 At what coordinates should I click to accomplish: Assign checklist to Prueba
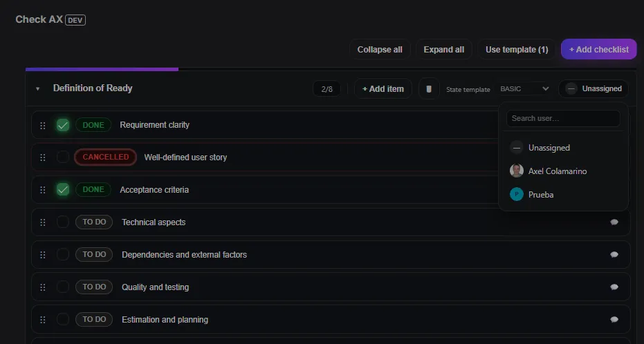tap(563, 194)
